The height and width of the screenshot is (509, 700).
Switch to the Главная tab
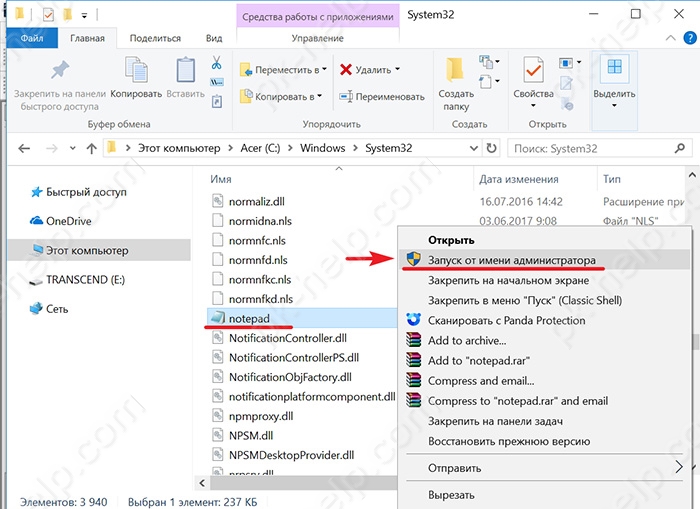[x=87, y=38]
